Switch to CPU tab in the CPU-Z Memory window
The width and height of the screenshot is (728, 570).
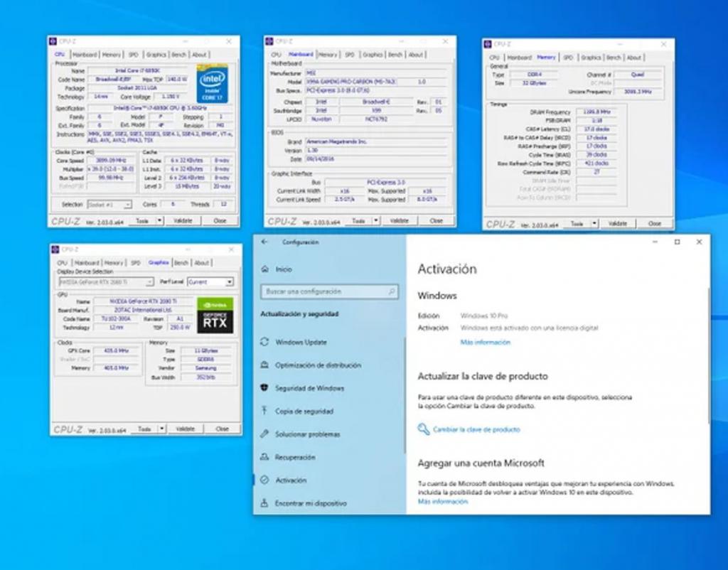click(x=494, y=58)
